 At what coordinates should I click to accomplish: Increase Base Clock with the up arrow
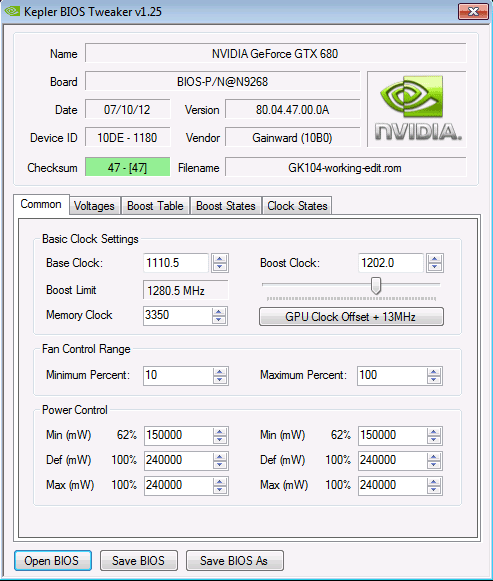220,259
